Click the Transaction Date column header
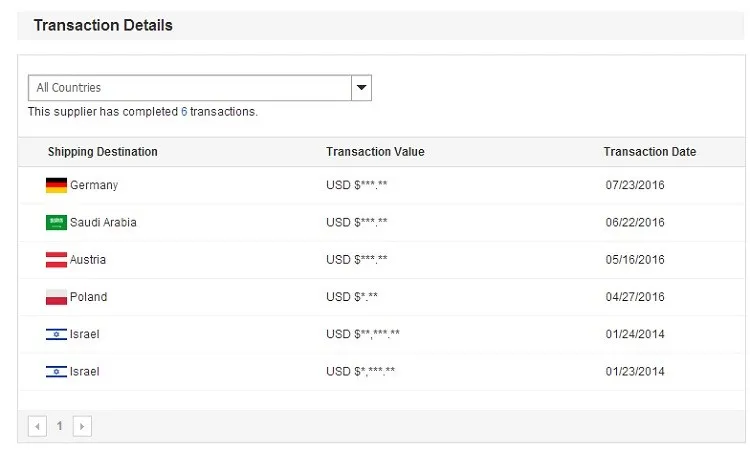The width and height of the screenshot is (750, 450). tap(650, 152)
